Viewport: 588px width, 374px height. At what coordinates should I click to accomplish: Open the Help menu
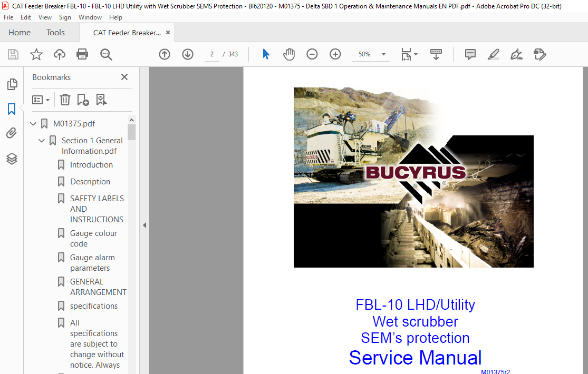point(115,17)
